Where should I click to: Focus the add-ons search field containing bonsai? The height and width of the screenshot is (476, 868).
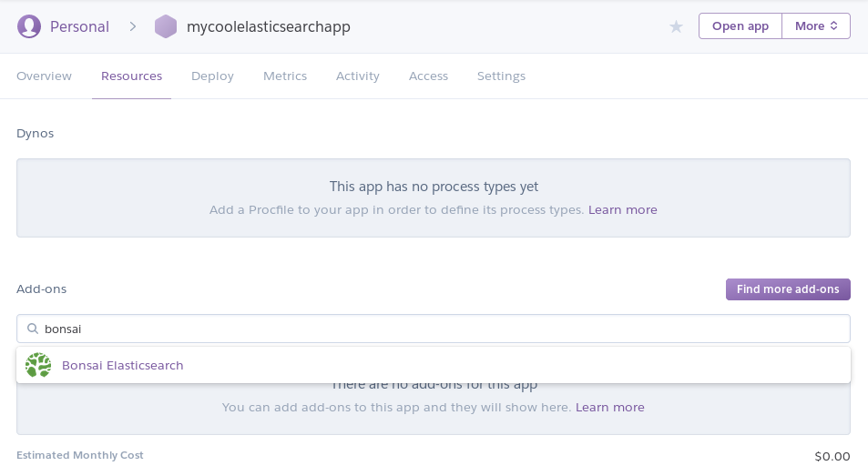point(434,329)
